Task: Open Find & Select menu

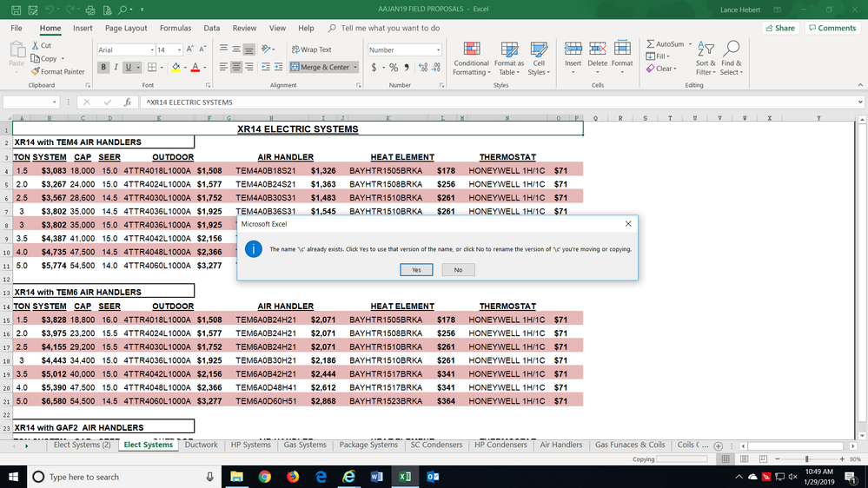Action: pyautogui.click(x=732, y=58)
